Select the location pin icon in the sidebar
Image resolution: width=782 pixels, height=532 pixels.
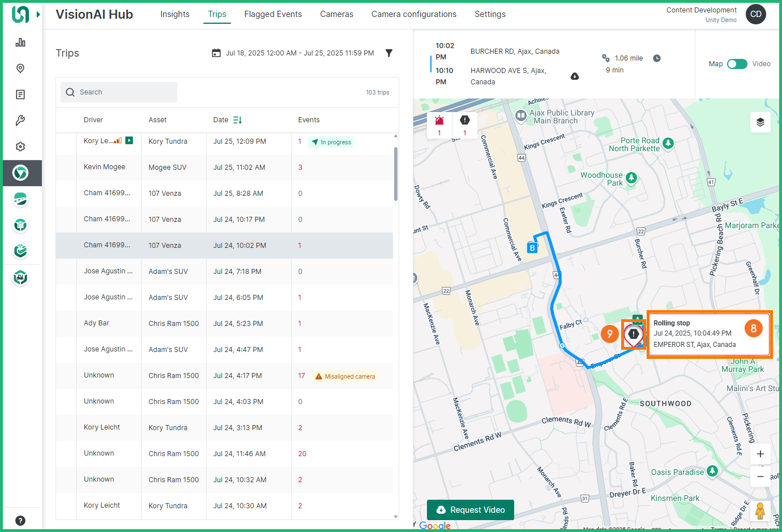pos(20,68)
